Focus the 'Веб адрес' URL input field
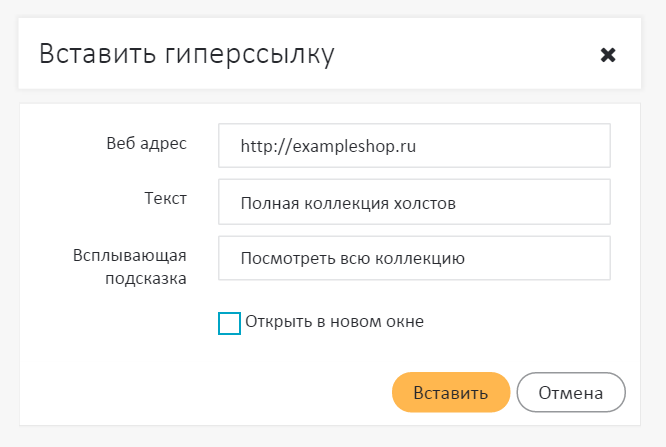The width and height of the screenshot is (666, 447). [x=414, y=146]
